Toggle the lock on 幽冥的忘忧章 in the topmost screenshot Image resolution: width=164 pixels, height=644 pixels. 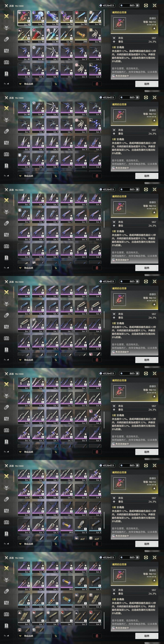tap(154, 28)
